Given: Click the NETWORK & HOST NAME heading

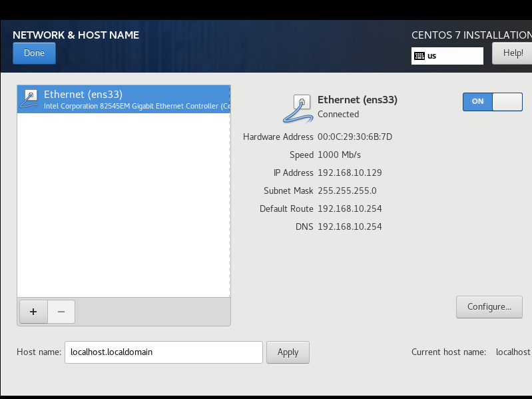Looking at the screenshot, I should click(x=76, y=35).
